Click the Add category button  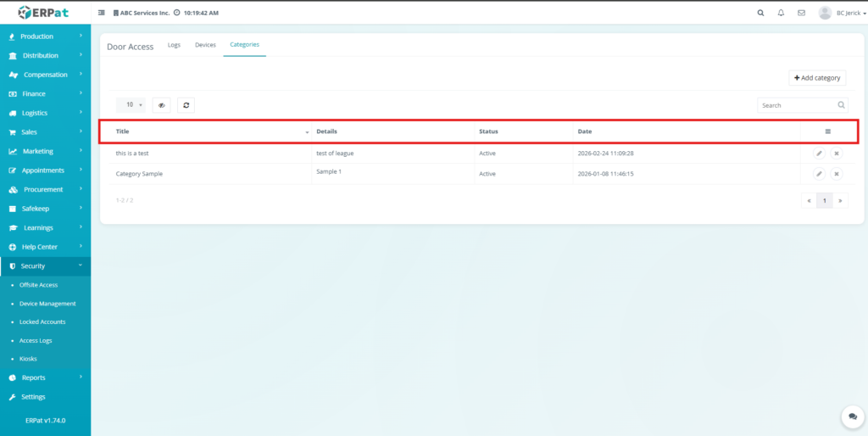[817, 78]
